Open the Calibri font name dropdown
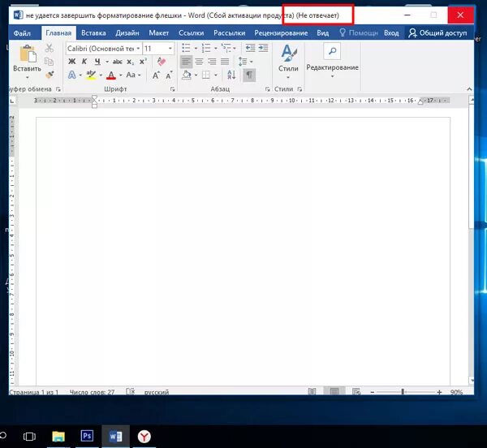 pos(138,49)
